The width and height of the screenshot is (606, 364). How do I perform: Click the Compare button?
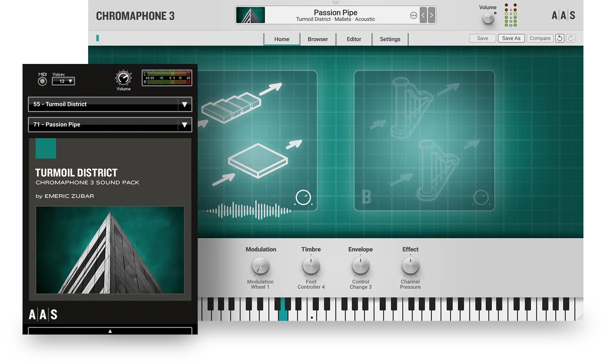540,38
